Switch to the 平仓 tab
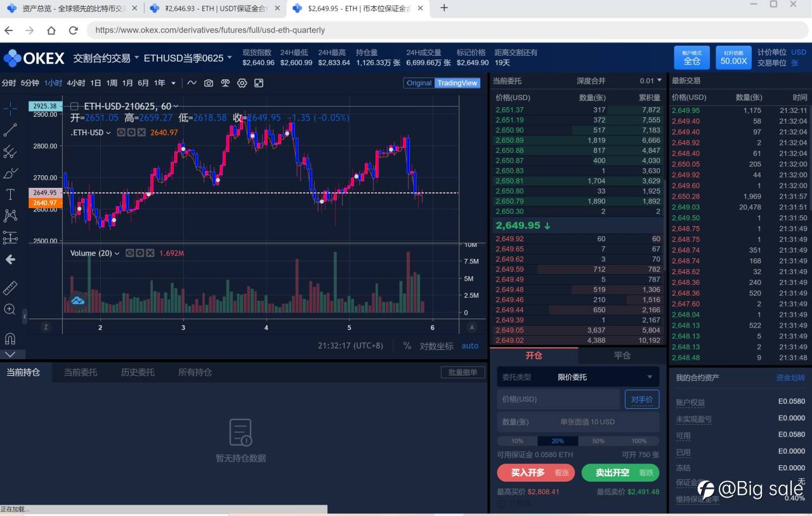812x516 pixels. pos(622,355)
